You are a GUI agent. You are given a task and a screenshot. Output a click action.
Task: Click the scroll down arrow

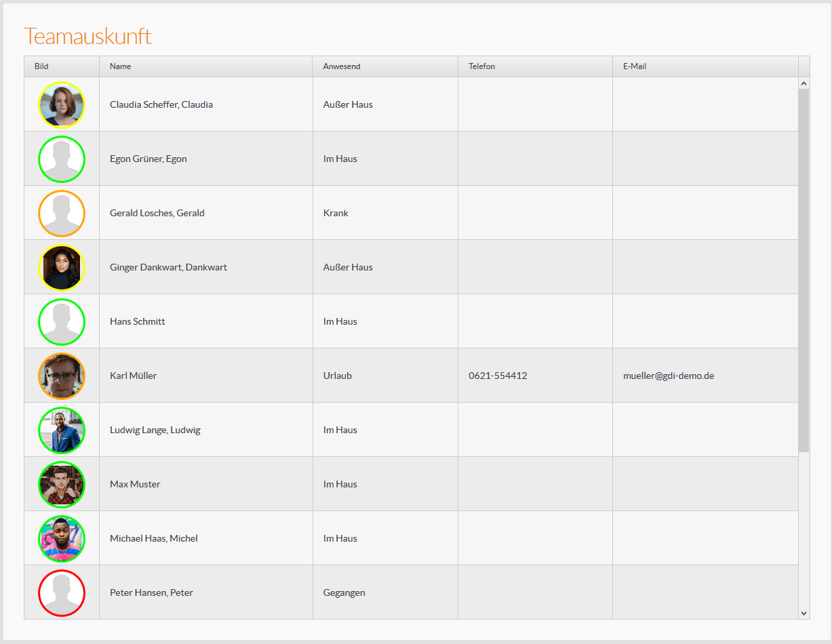tap(804, 613)
